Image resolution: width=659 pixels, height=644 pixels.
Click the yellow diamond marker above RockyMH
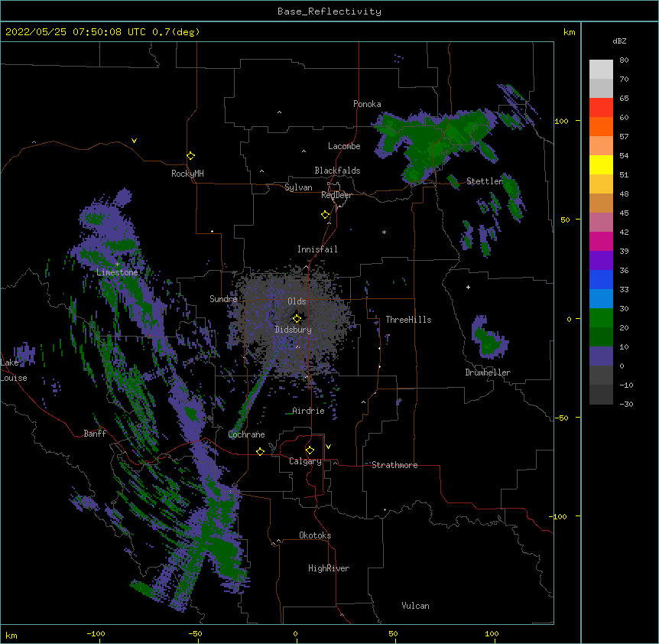pos(191,156)
